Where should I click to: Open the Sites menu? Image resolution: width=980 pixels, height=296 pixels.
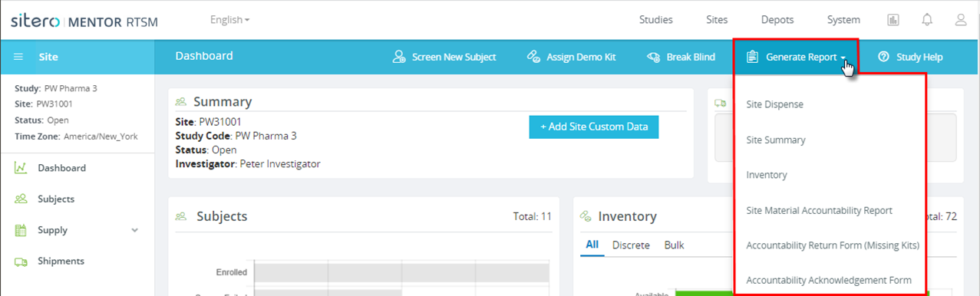tap(717, 20)
